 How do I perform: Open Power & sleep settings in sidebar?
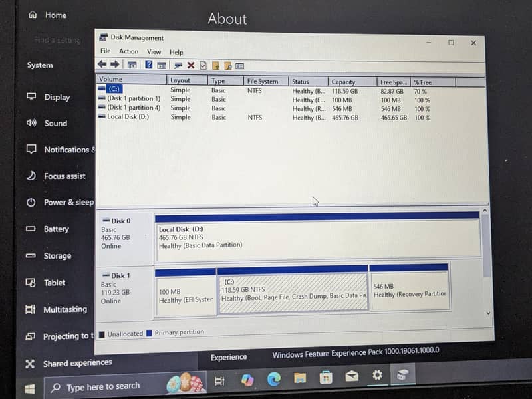click(60, 202)
